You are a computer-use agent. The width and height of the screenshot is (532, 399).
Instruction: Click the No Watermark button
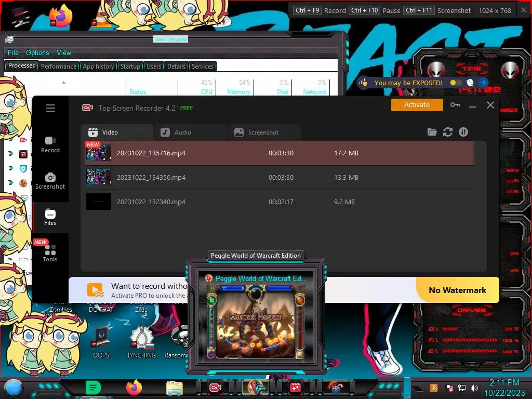pyautogui.click(x=457, y=290)
